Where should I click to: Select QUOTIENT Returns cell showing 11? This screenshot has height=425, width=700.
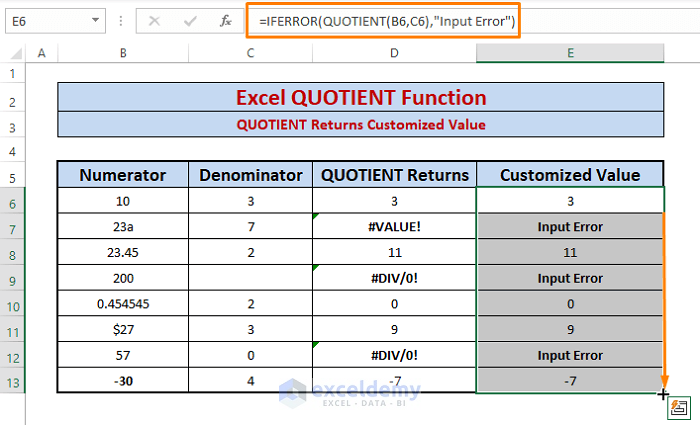click(x=394, y=252)
